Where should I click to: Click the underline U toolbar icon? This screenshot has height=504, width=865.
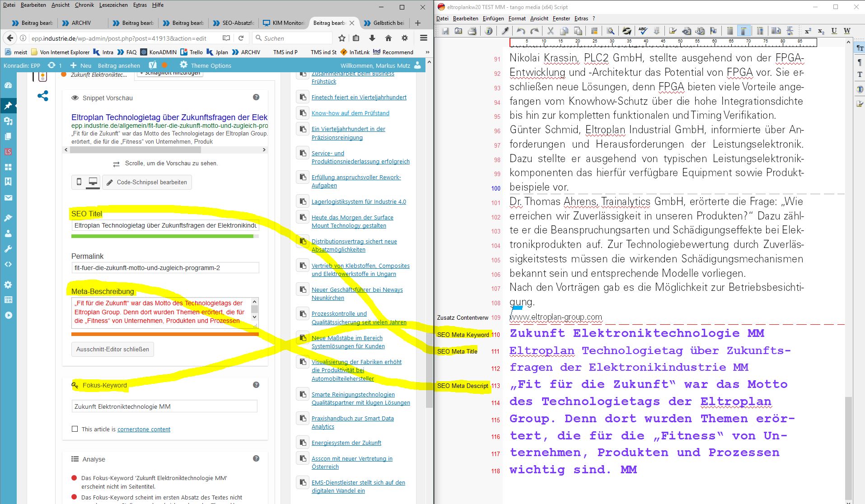point(834,31)
